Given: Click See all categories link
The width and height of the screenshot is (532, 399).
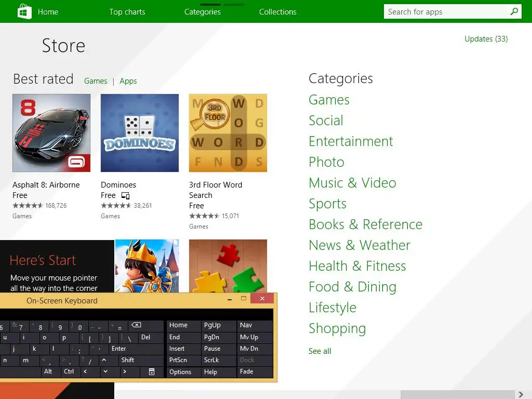Looking at the screenshot, I should coord(320,351).
